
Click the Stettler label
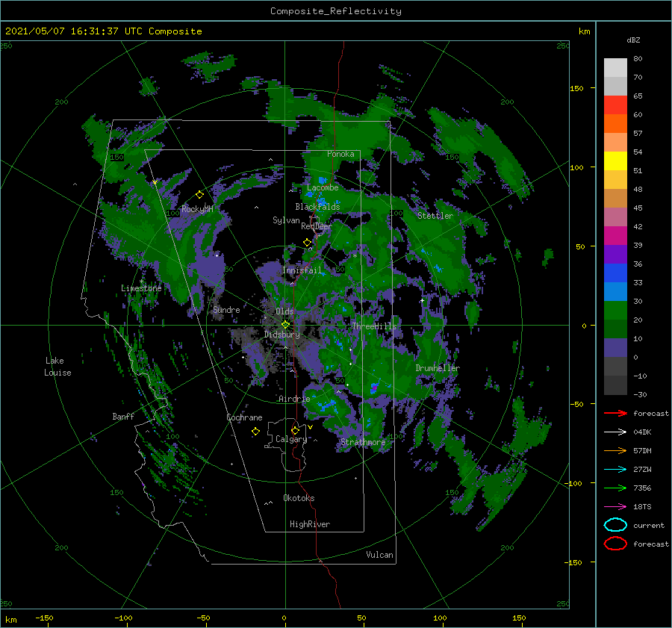click(435, 216)
